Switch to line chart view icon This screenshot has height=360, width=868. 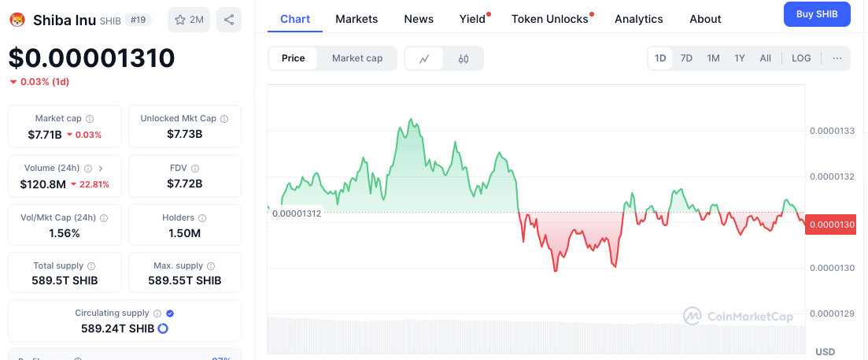(x=424, y=58)
